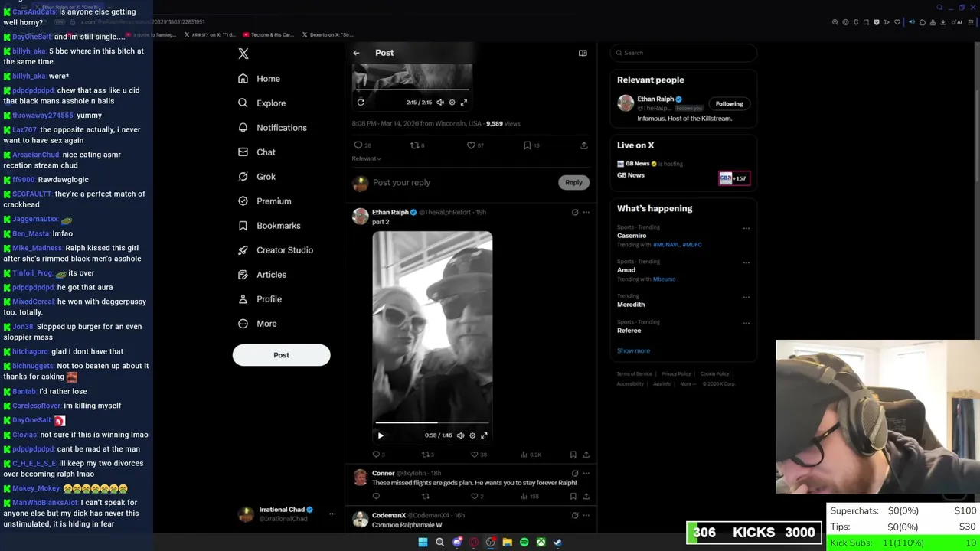Open Grok in the X sidebar

click(256, 177)
